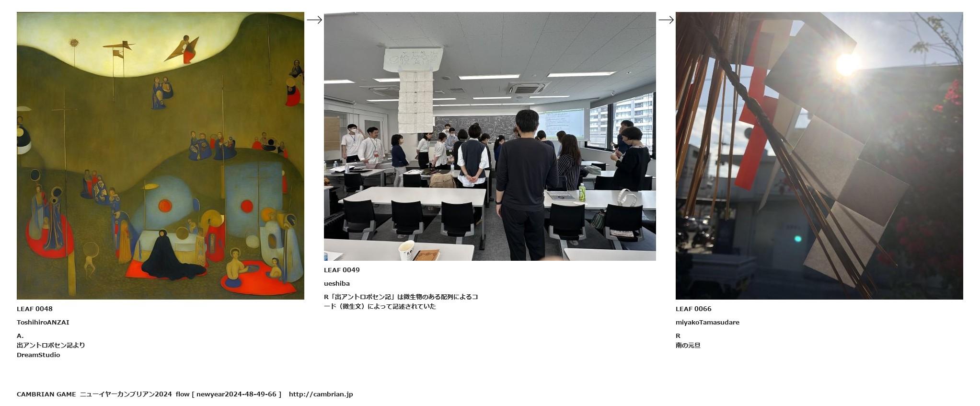Click the arrow before the LEAF 0066 image

pyautogui.click(x=666, y=20)
